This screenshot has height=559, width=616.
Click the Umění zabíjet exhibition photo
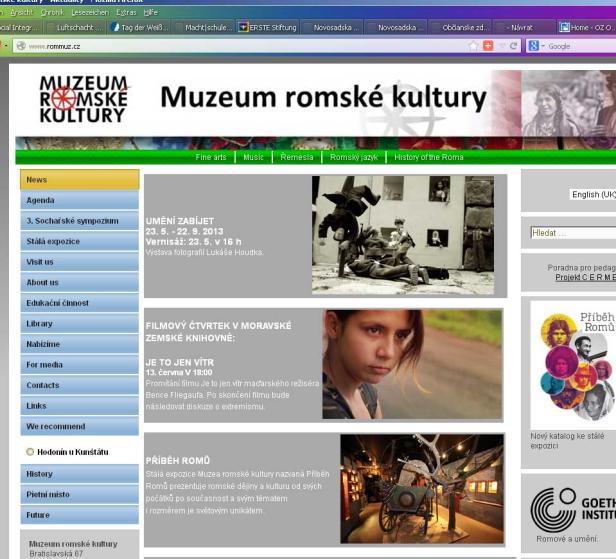pyautogui.click(x=403, y=235)
